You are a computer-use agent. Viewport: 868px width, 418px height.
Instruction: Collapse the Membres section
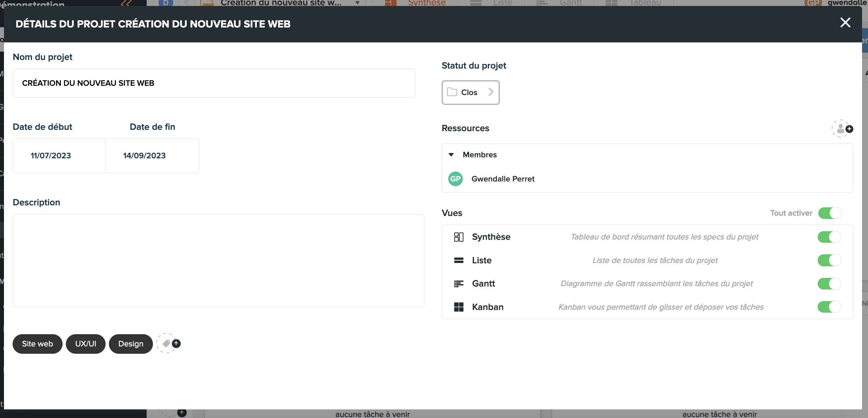point(451,155)
